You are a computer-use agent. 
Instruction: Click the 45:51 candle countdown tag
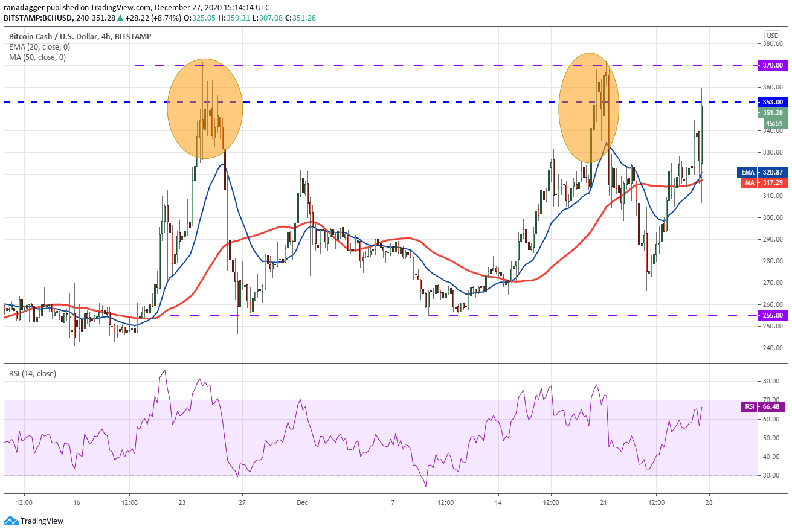point(772,123)
